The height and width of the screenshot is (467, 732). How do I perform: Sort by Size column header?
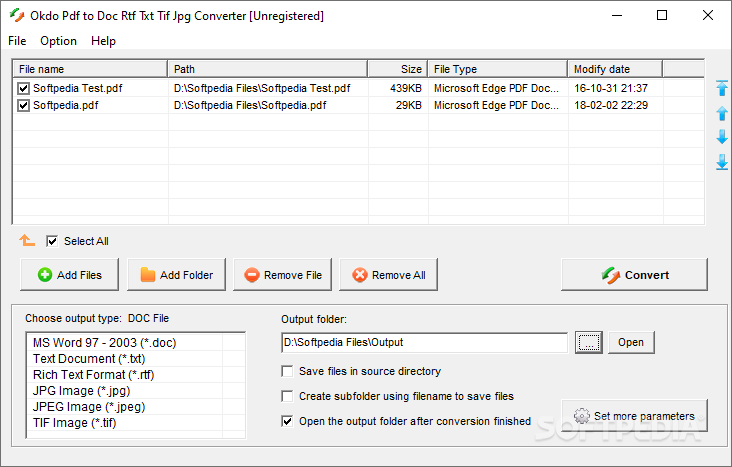pos(398,69)
